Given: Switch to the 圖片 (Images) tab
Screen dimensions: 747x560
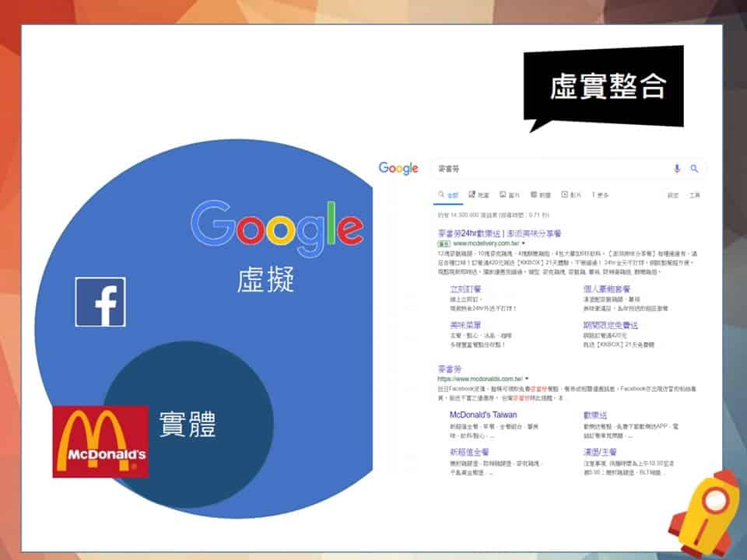Looking at the screenshot, I should [x=509, y=194].
